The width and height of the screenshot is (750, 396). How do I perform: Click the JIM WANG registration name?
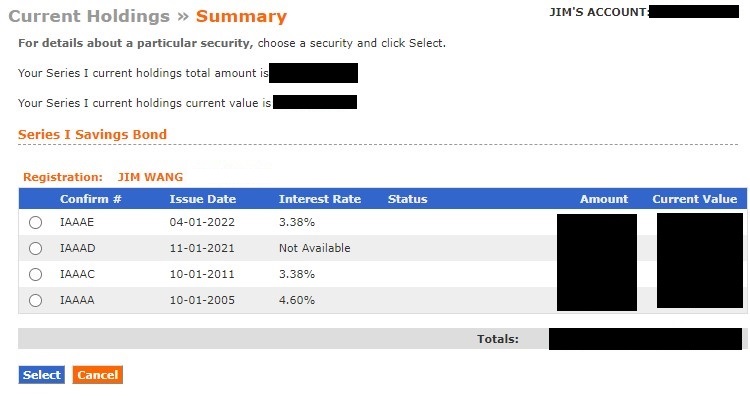point(150,177)
